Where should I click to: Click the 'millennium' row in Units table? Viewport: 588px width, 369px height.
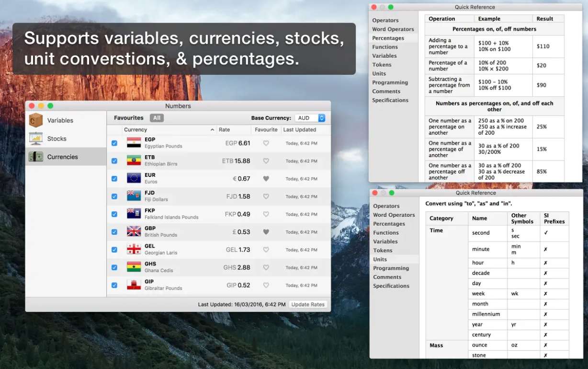point(519,314)
